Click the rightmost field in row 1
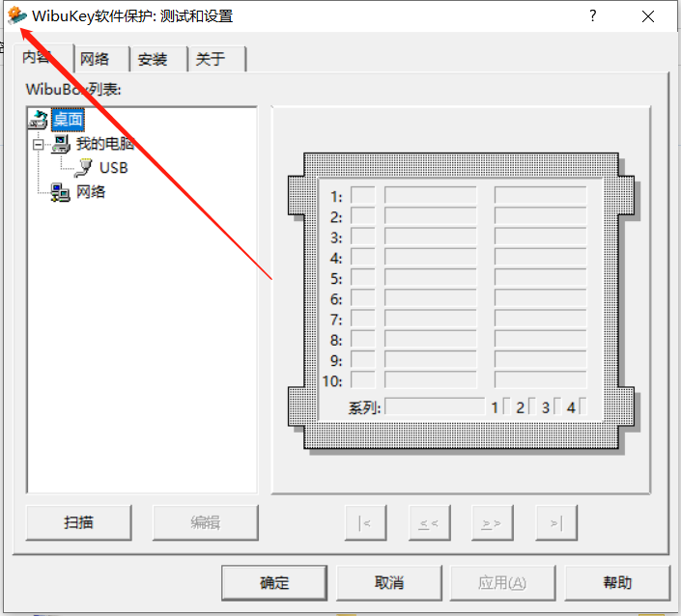 [540, 195]
